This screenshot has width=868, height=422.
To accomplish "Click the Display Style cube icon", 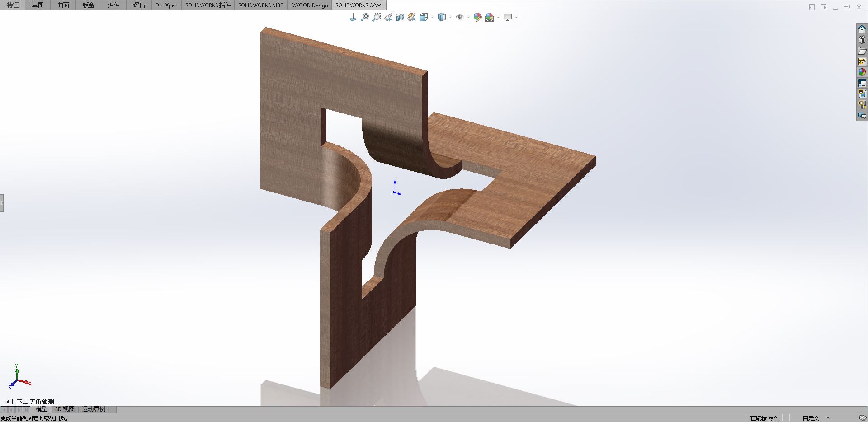I will coord(442,17).
